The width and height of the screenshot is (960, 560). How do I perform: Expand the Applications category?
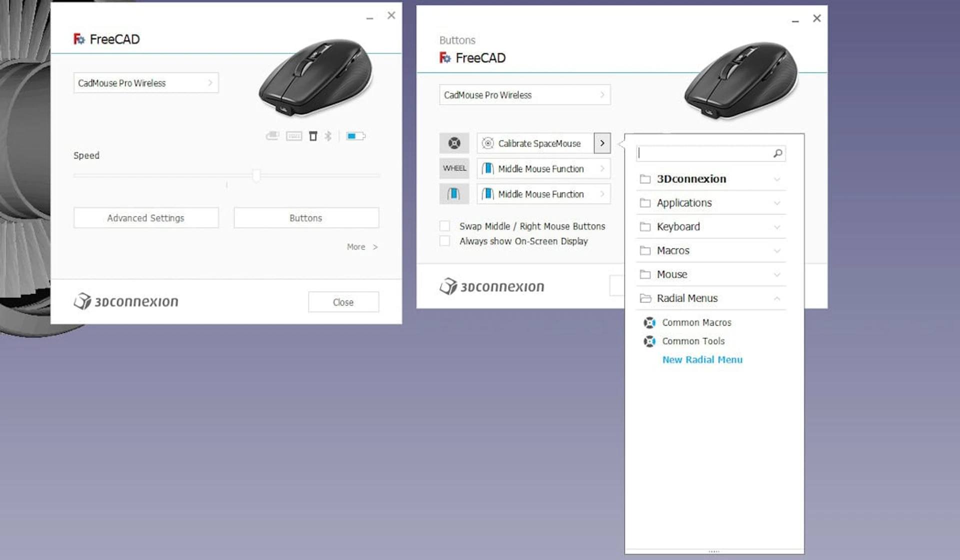click(x=777, y=203)
